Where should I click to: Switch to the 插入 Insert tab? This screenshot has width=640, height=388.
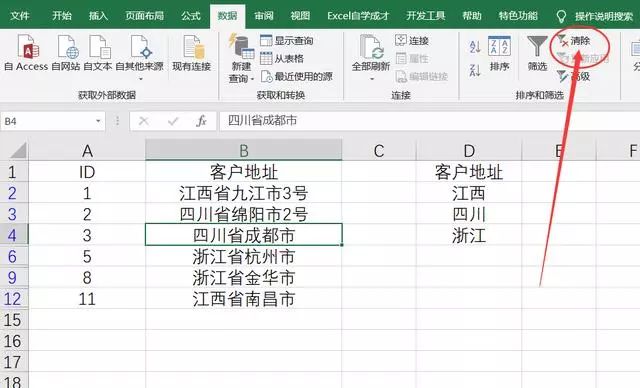[x=98, y=16]
